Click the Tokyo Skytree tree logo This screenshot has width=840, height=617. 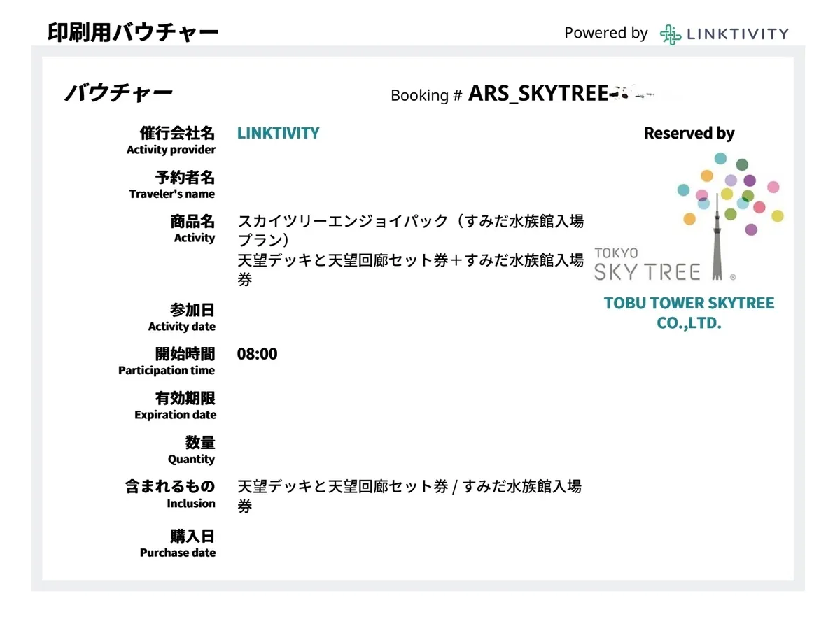click(689, 217)
